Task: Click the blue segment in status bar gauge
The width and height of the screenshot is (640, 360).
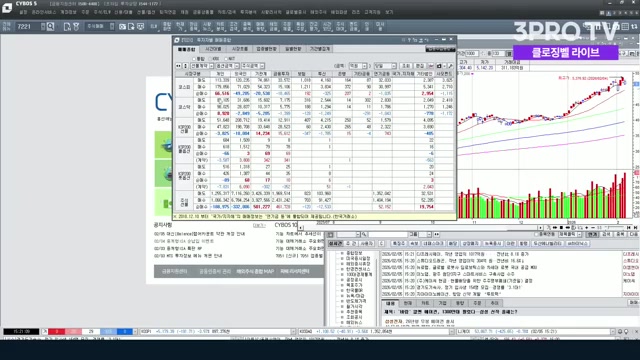Action: click(x=124, y=332)
